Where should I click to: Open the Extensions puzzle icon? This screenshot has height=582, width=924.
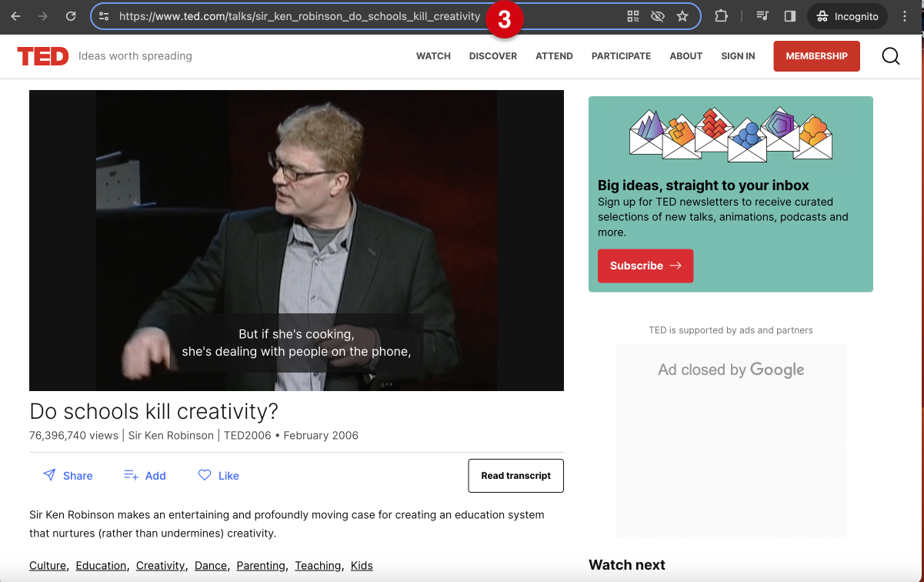(721, 16)
